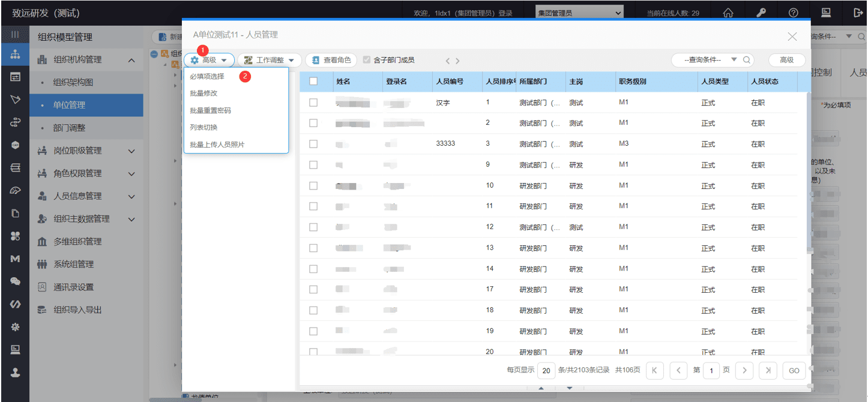Image resolution: width=868 pixels, height=402 pixels.
Task: Click the 职务级别 column header
Action: (656, 82)
